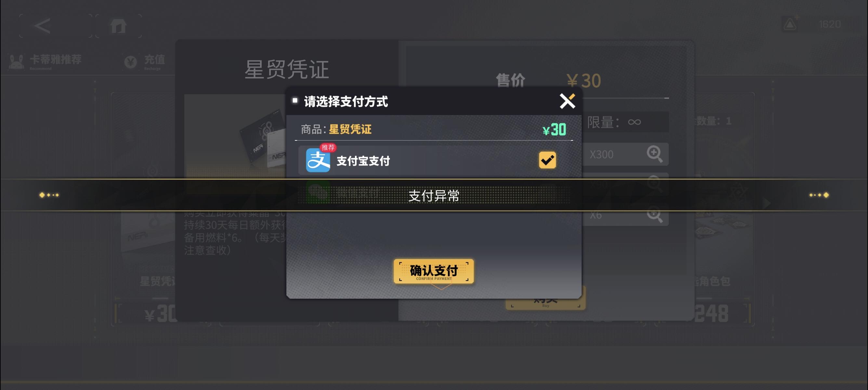
Task: Go back with the arrow icon
Action: point(43,26)
